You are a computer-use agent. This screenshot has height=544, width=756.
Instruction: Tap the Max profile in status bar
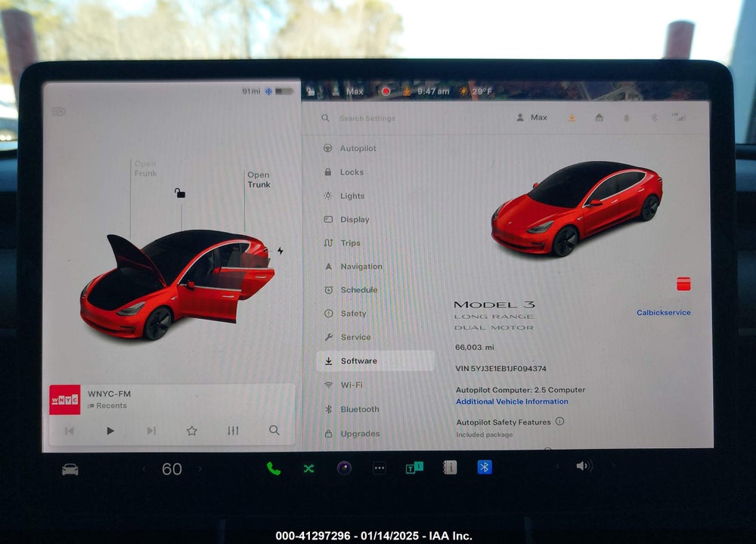pyautogui.click(x=349, y=91)
